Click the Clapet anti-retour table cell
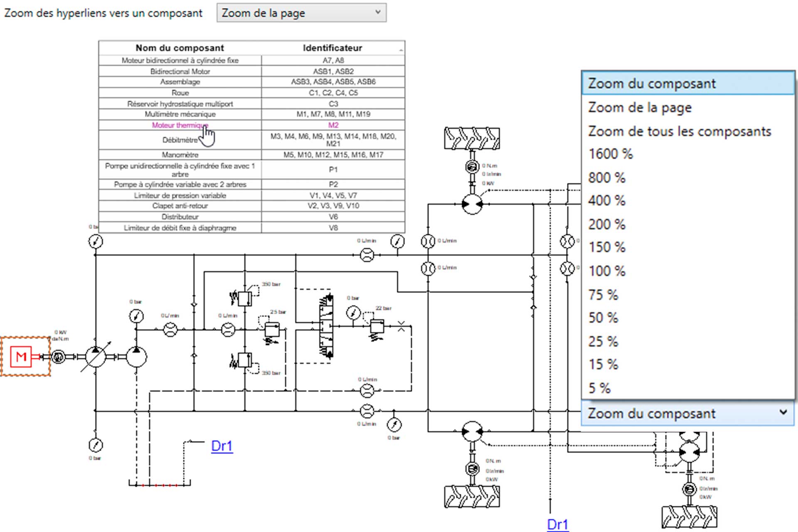 click(x=180, y=206)
